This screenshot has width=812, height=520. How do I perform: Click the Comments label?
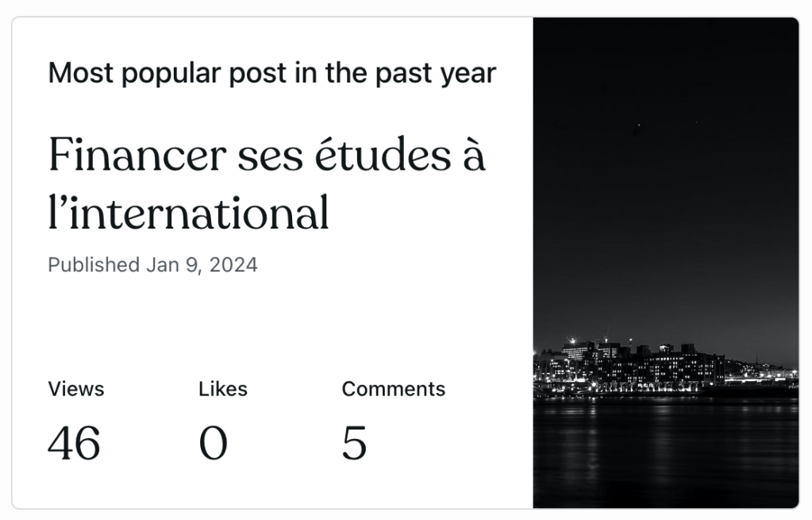coord(393,389)
